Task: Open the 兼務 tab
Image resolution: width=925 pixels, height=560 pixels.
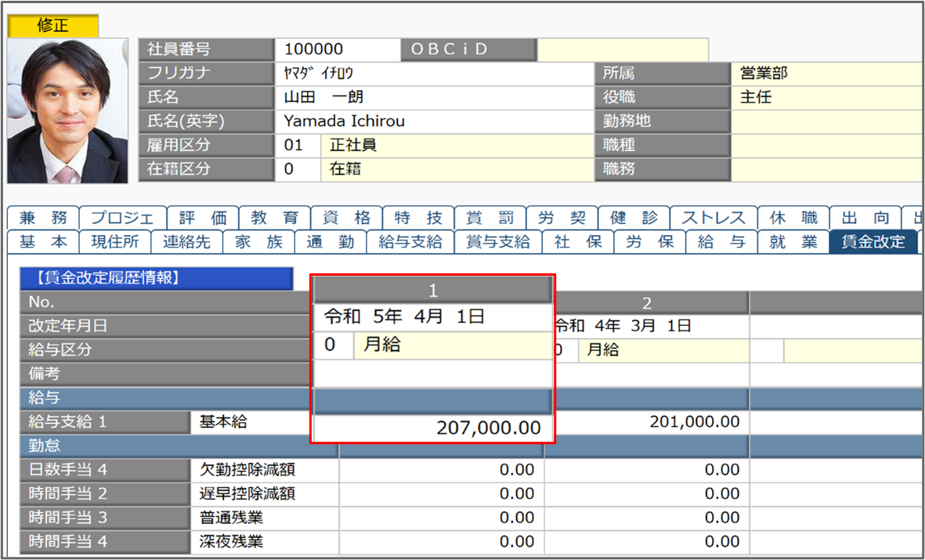Action: (43, 218)
